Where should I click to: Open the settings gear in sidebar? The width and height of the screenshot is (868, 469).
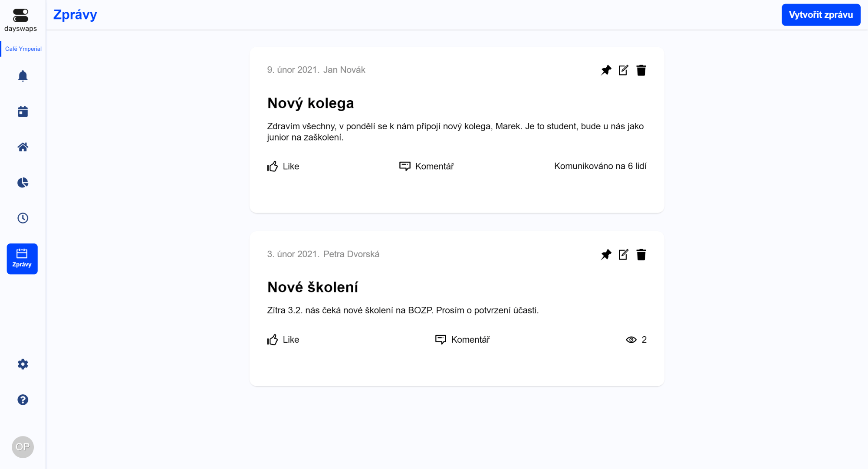(x=23, y=364)
